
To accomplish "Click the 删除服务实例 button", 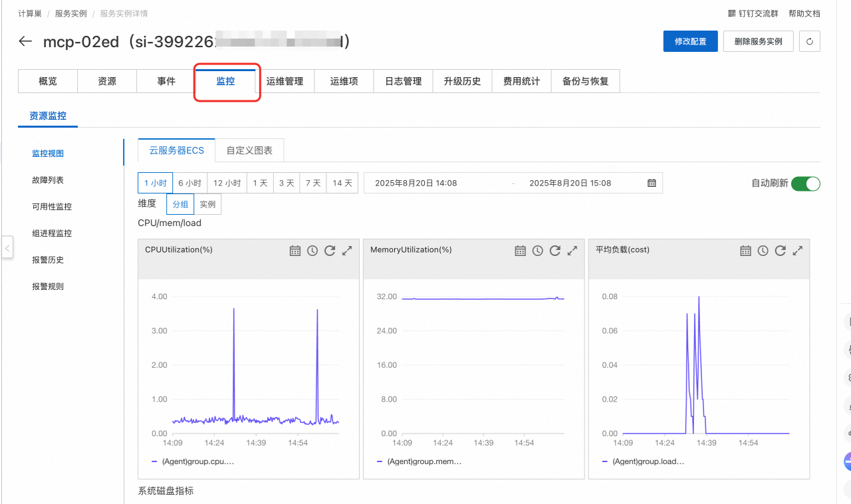I will point(758,41).
